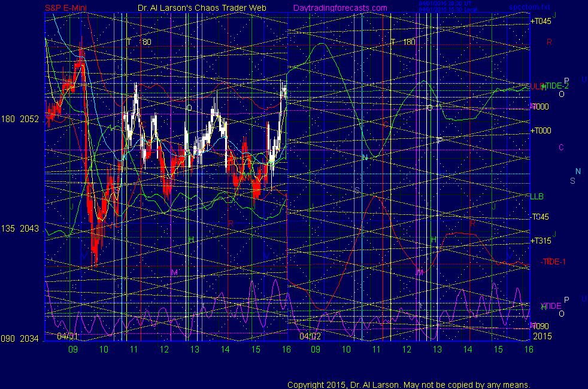Click the "135 2043" price axis label

20,229
